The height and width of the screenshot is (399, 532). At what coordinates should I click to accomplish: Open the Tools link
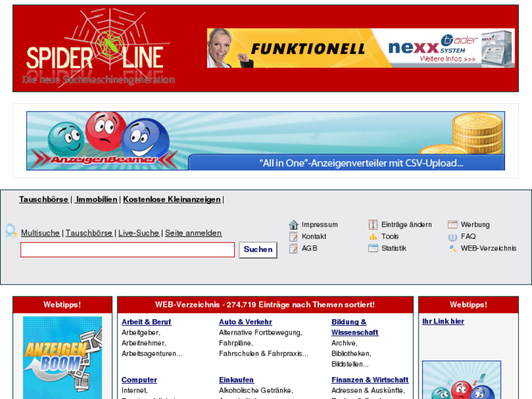(390, 236)
